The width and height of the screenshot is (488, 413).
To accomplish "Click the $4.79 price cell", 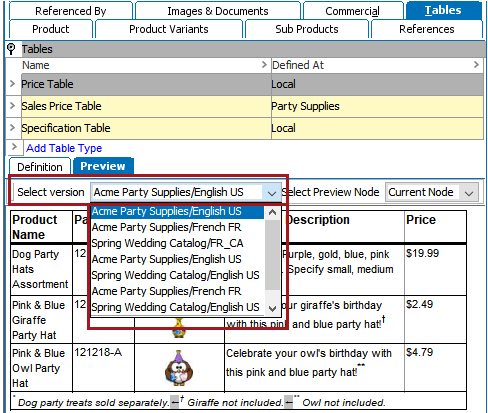I will click(435, 368).
